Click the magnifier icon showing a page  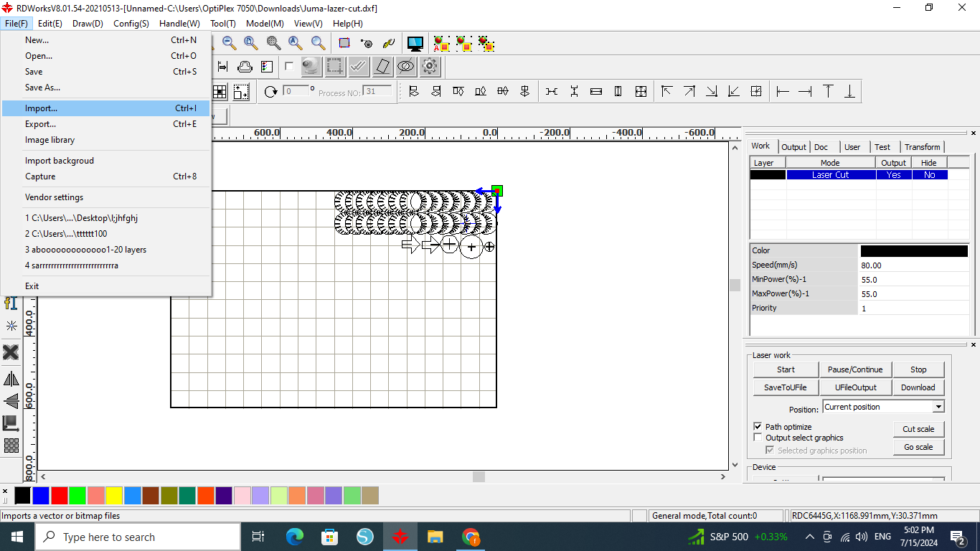point(251,43)
